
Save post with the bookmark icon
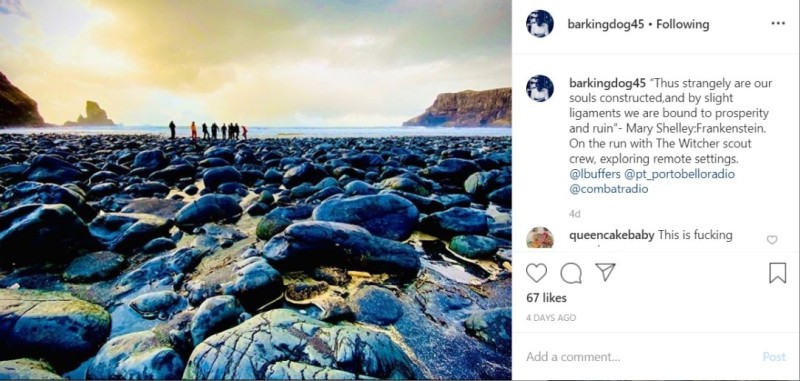click(x=777, y=273)
